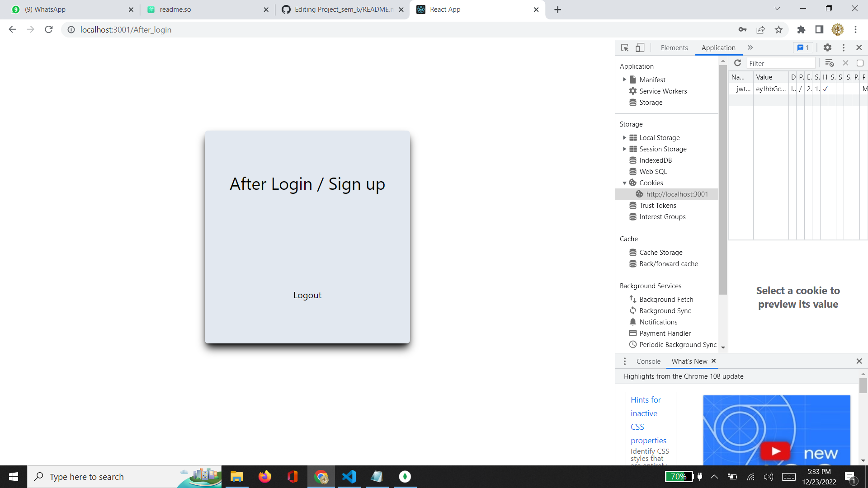This screenshot has width=868, height=488.
Task: Click the refresh cookies icon
Action: [737, 63]
